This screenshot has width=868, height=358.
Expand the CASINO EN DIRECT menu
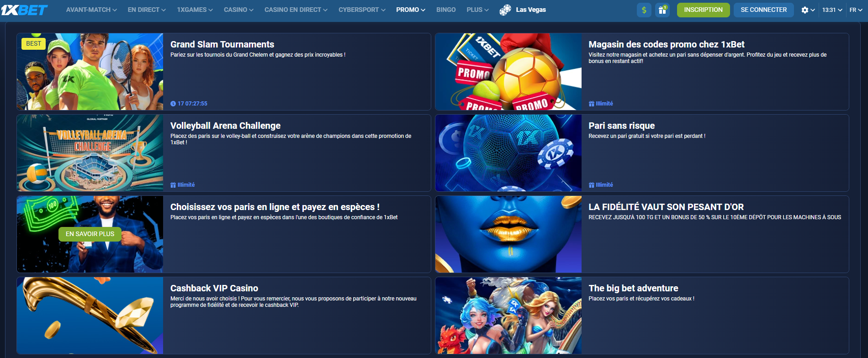point(296,10)
